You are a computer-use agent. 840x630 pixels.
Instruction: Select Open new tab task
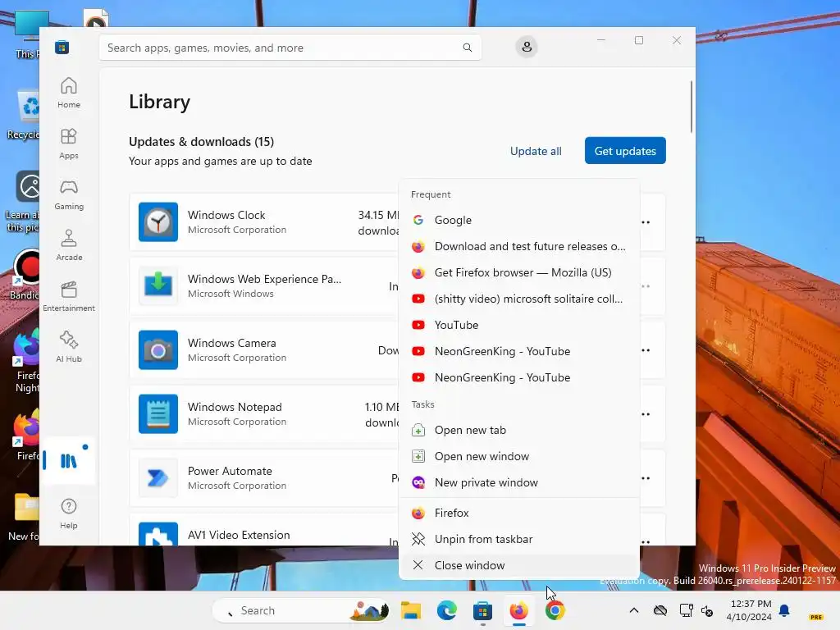(519, 430)
